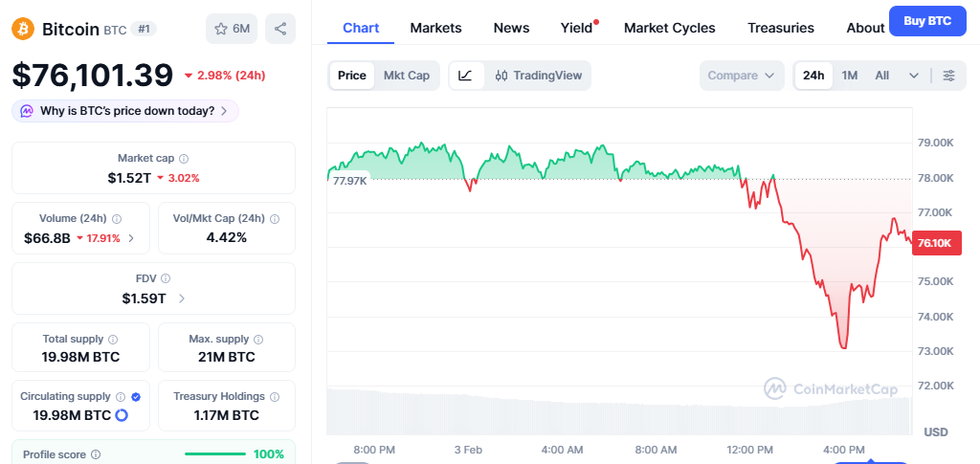Click the 79.00K axis label
This screenshot has width=980, height=464.
tap(935, 143)
